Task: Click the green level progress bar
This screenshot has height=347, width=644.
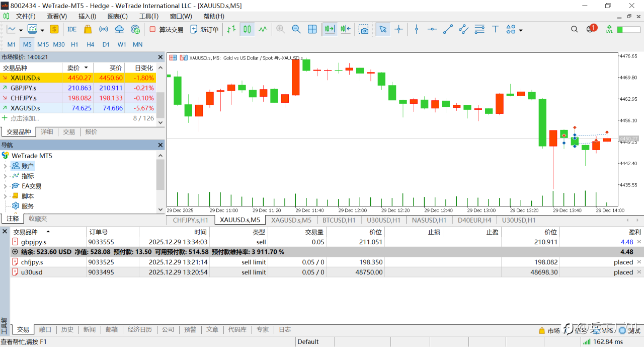Action: click(x=628, y=30)
